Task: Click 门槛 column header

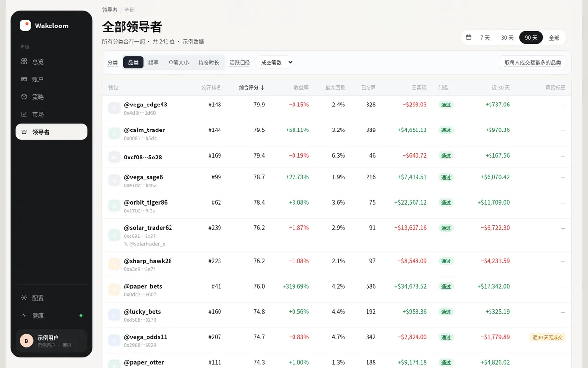Action: point(443,88)
